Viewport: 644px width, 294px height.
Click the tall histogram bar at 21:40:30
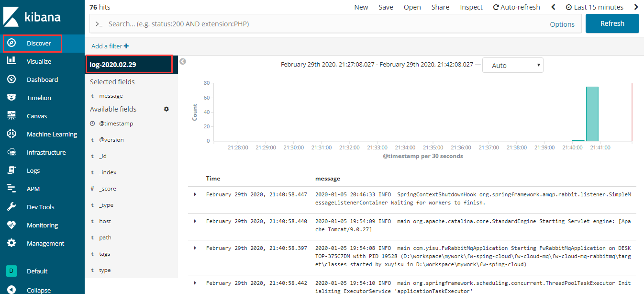click(592, 114)
